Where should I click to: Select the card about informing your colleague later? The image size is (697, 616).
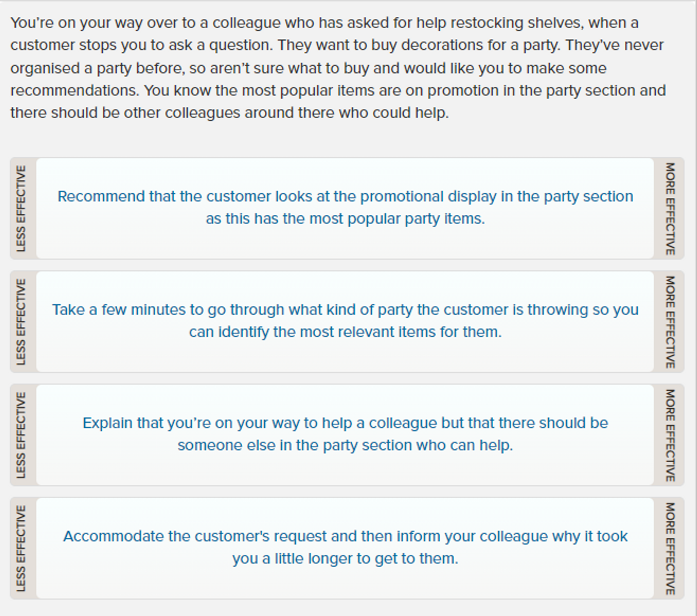click(346, 547)
